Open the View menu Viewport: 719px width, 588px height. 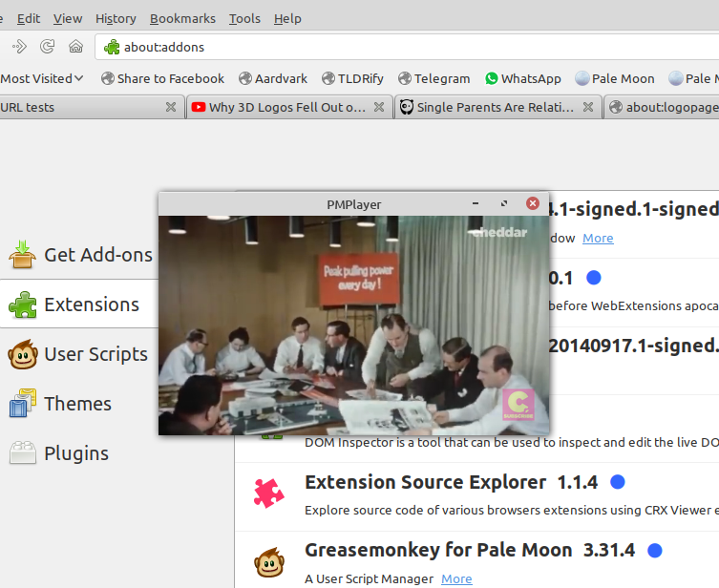point(68,19)
